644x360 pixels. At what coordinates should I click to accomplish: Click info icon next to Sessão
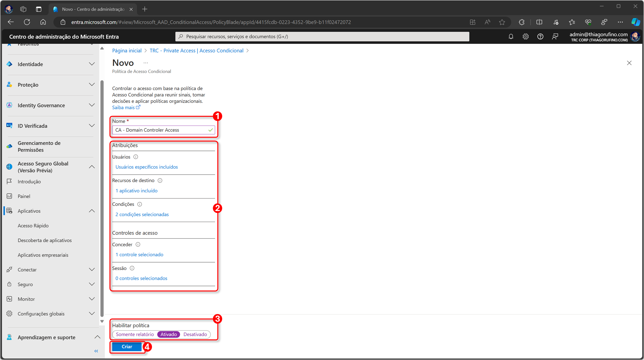132,268
